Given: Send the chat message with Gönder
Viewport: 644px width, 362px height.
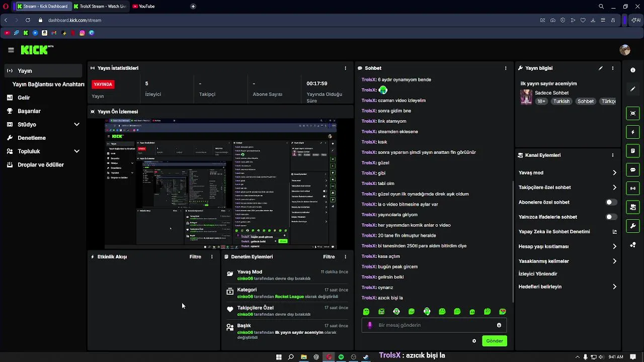Looking at the screenshot, I should pyautogui.click(x=494, y=341).
